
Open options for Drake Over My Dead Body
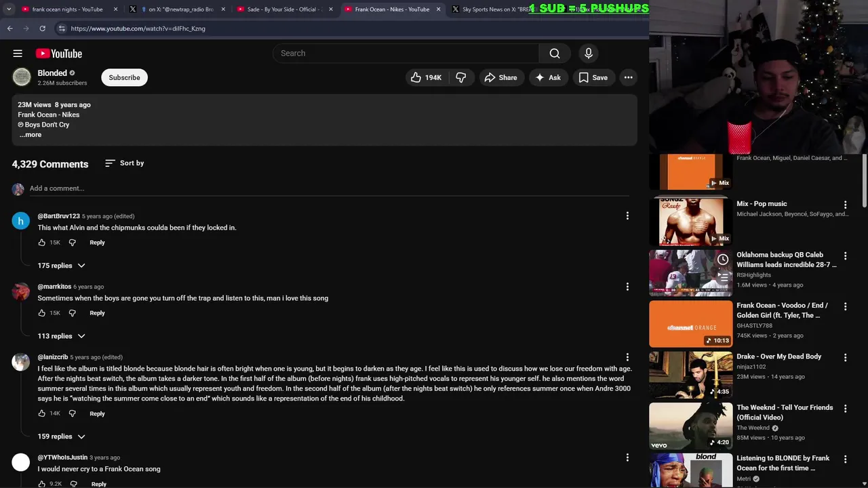tap(845, 357)
